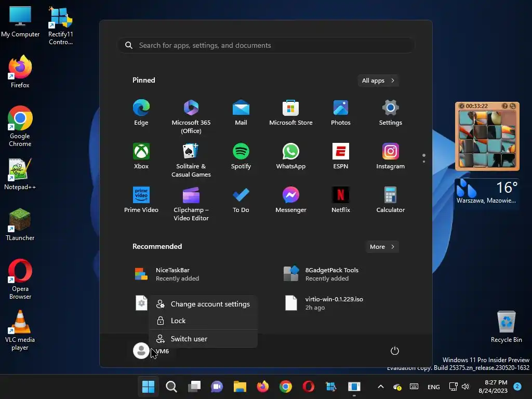Open the Calculator app
Image resolution: width=532 pixels, height=399 pixels.
(391, 200)
